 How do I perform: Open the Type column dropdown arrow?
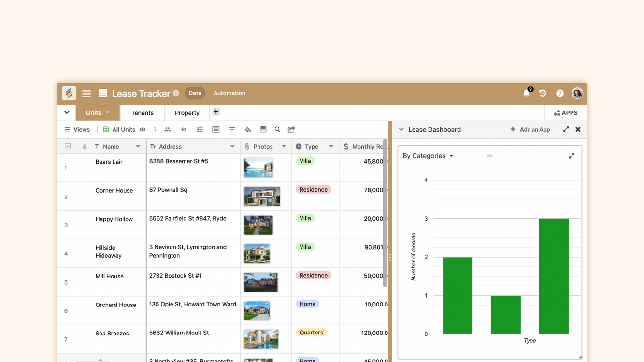point(331,146)
